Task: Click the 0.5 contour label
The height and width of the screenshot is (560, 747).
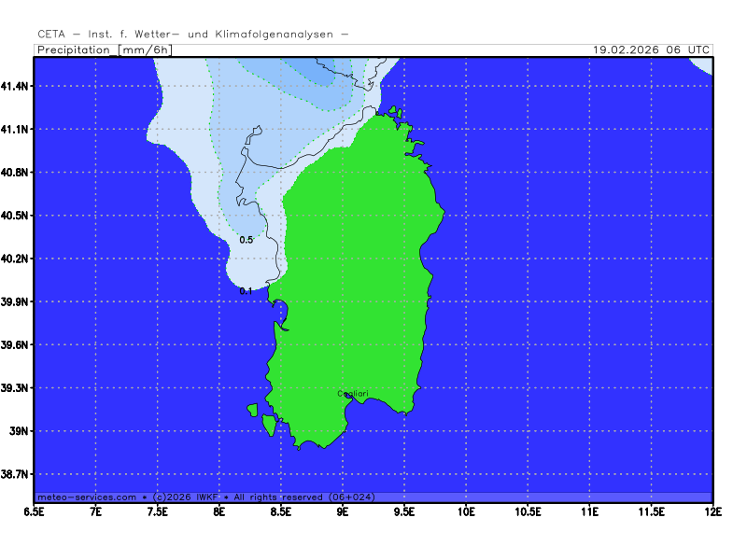Action: pyautogui.click(x=247, y=240)
